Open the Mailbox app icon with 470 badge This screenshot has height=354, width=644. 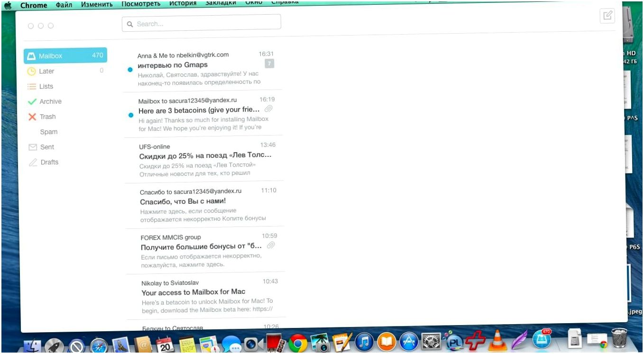(542, 339)
